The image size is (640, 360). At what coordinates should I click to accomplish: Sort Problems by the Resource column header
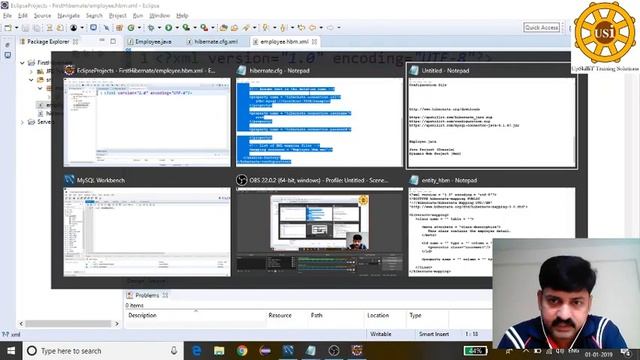pos(280,316)
